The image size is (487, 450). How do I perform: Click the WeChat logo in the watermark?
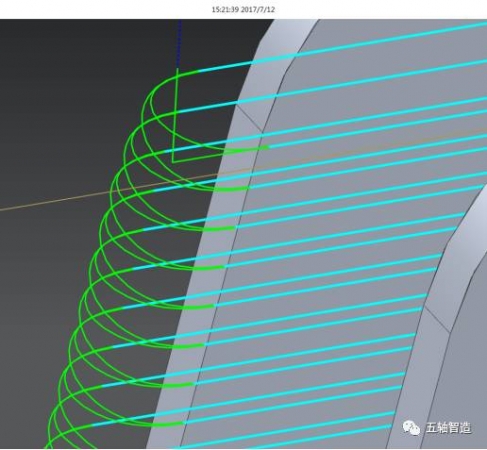coord(411,428)
